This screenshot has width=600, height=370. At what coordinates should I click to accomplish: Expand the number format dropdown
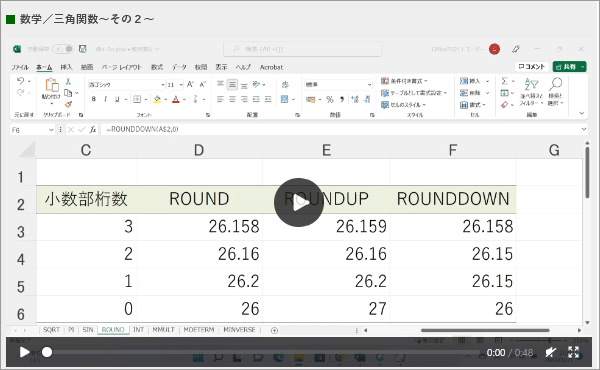[x=369, y=85]
